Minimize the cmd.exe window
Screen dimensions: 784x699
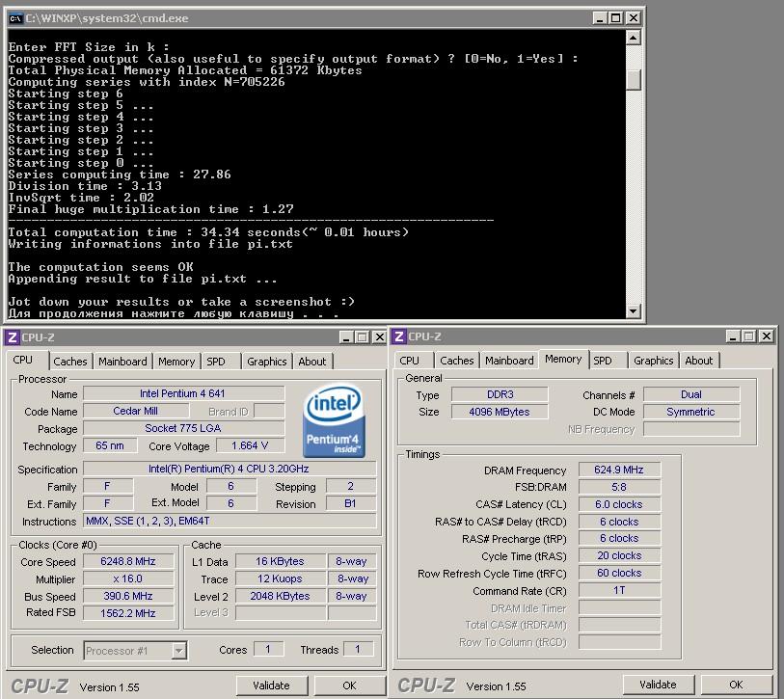pyautogui.click(x=600, y=18)
